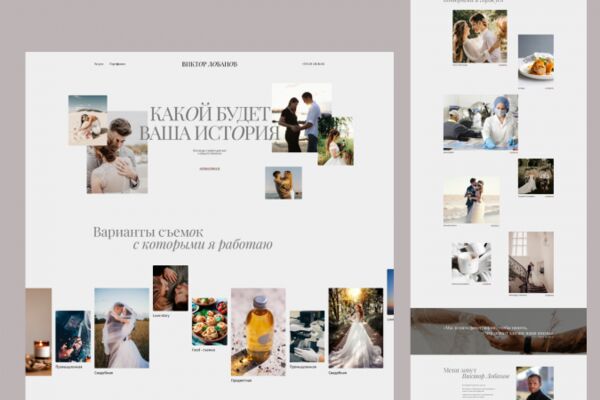Image resolution: width=600 pixels, height=400 pixels.
Task: Open the photographer portrait photo on right page
Action: click(x=535, y=383)
